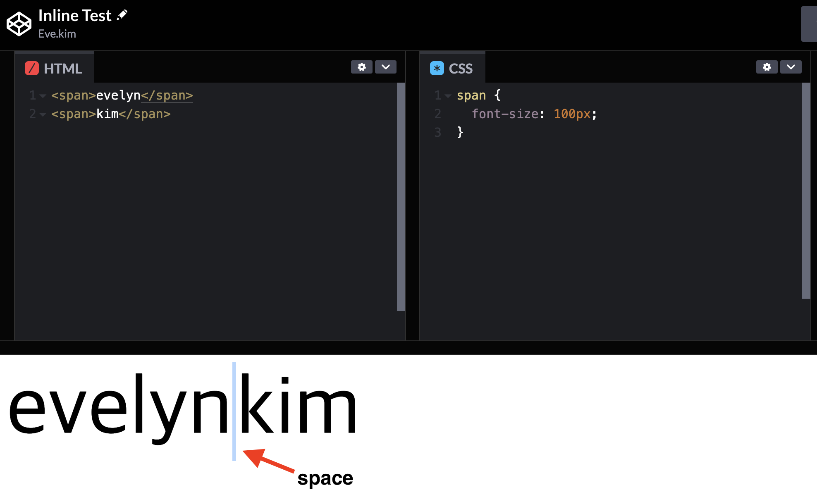Image resolution: width=817 pixels, height=504 pixels.
Task: Click the red HTML slash icon
Action: [x=32, y=68]
